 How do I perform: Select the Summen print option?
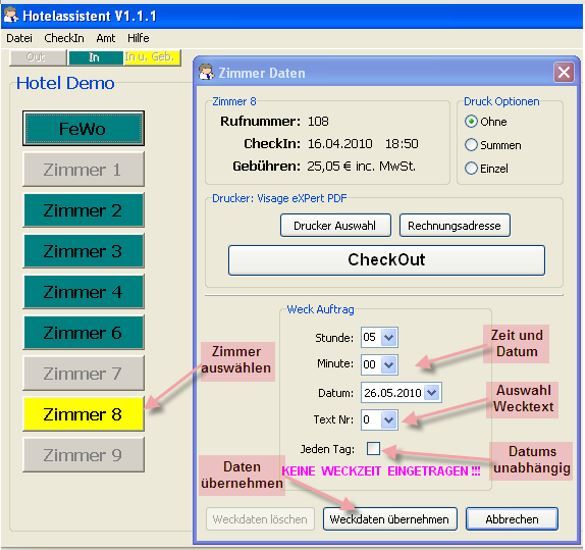(x=471, y=145)
